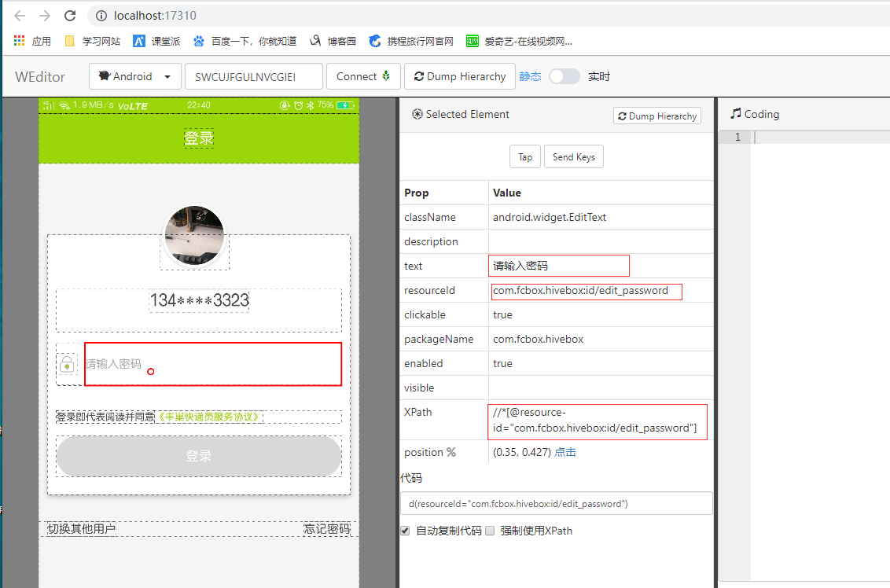Screen dimensions: 890x588
Task: Click the device serial input field
Action: coord(254,76)
